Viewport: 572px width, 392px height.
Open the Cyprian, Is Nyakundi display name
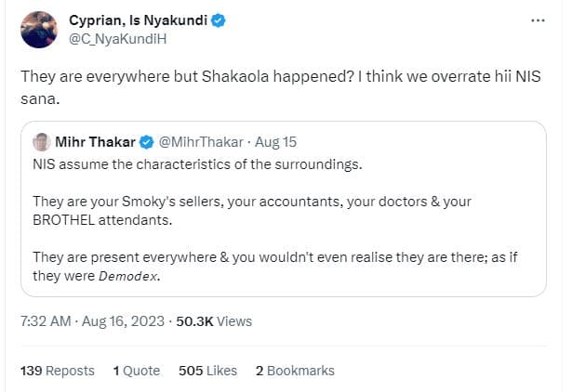click(134, 20)
